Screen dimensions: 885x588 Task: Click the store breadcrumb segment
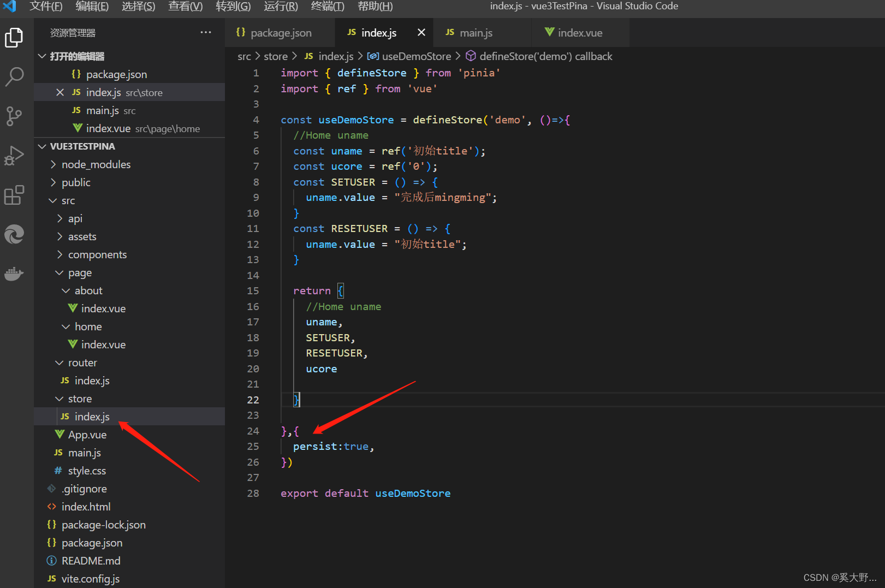276,56
